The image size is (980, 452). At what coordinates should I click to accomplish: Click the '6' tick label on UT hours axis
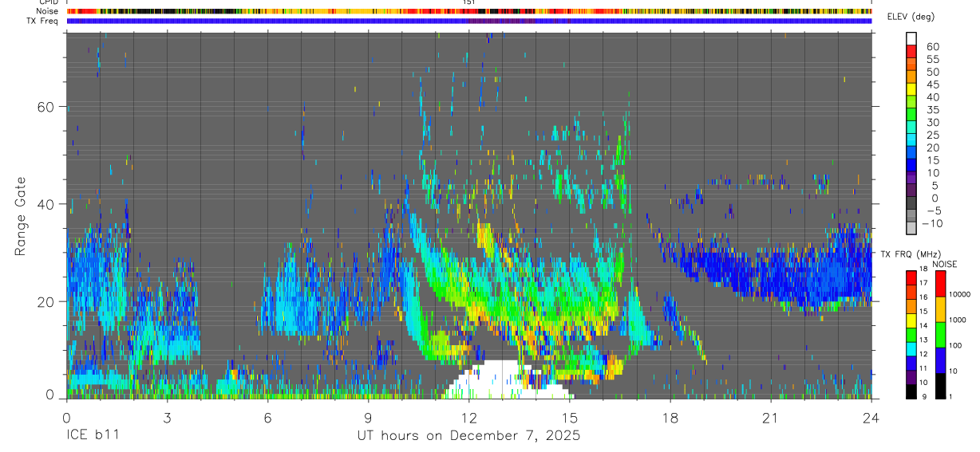(x=267, y=417)
